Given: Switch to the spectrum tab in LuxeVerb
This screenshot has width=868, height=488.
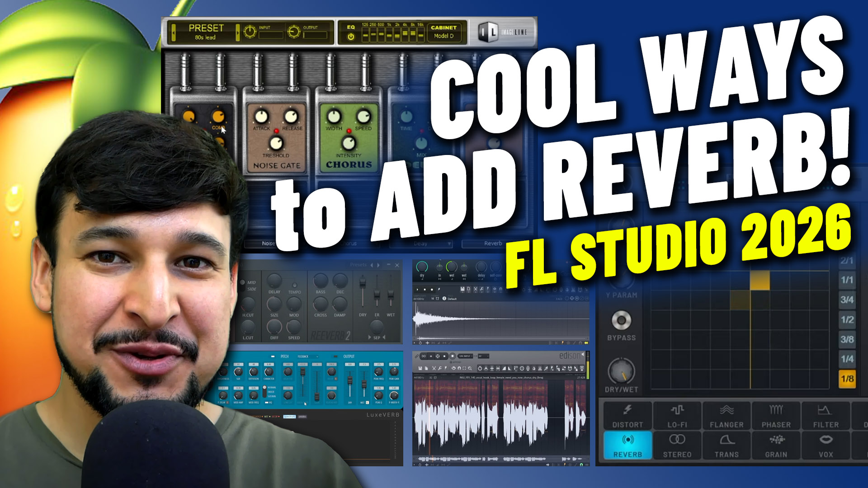Looking at the screenshot, I should pos(289,417).
